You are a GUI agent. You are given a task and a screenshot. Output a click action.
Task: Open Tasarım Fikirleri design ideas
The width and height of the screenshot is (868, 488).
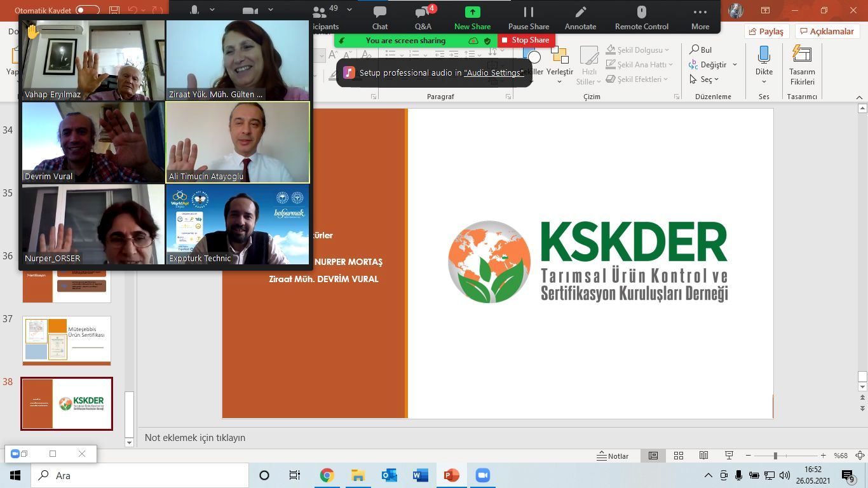(x=802, y=65)
